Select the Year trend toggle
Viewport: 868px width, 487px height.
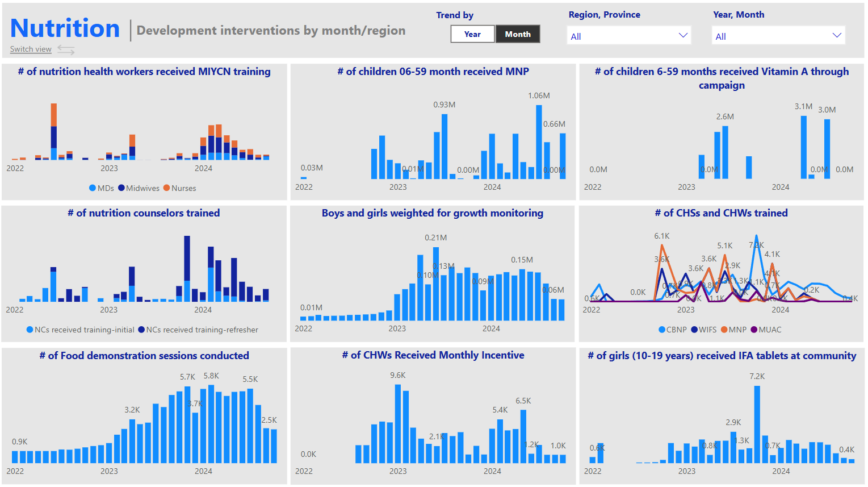[472, 34]
